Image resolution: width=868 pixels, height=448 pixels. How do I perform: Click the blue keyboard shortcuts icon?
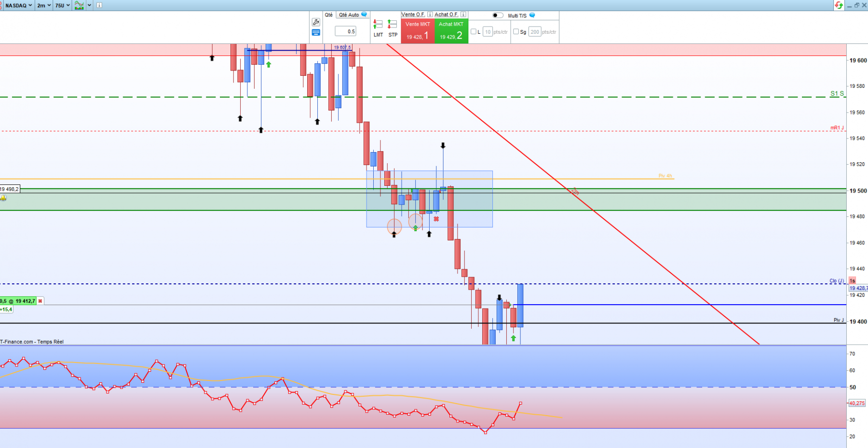pyautogui.click(x=316, y=32)
